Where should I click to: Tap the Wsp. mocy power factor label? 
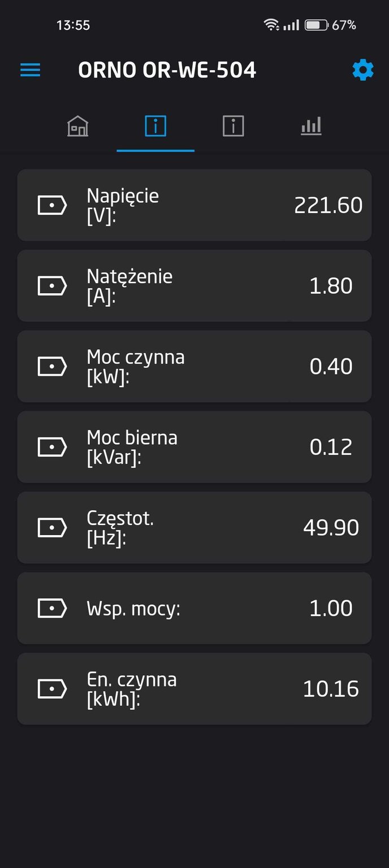click(133, 609)
